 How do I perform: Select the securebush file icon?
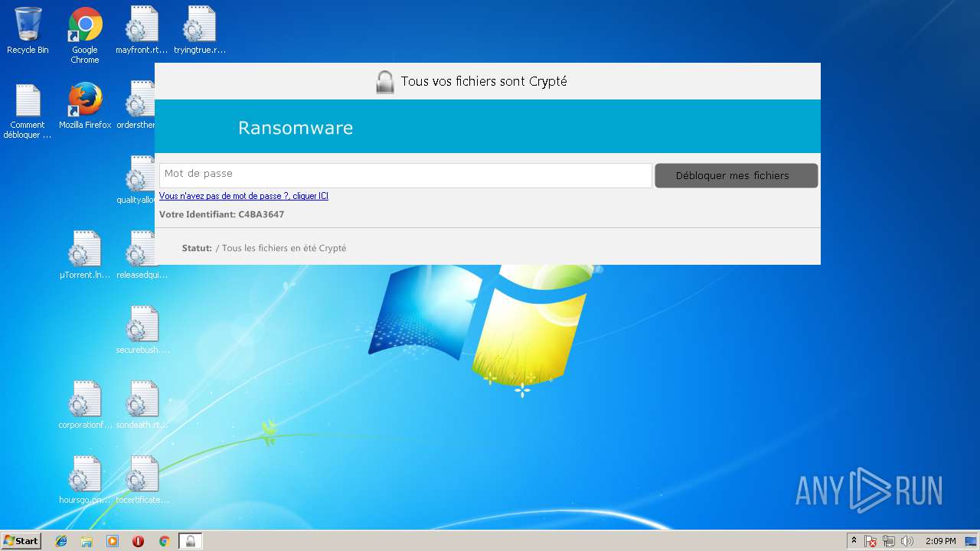[142, 331]
